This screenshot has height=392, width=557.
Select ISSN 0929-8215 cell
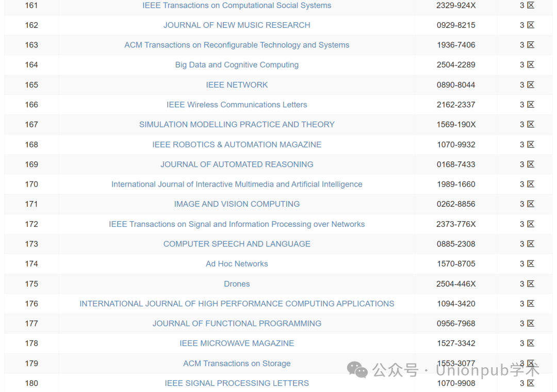[x=456, y=25]
